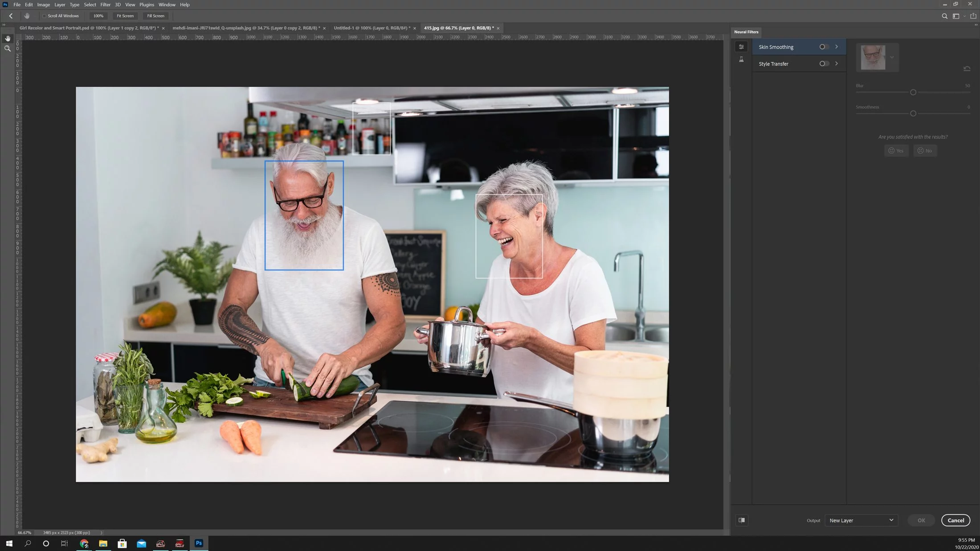Close the Untitled-1 document tab
Screen dimensions: 980x551
point(415,28)
